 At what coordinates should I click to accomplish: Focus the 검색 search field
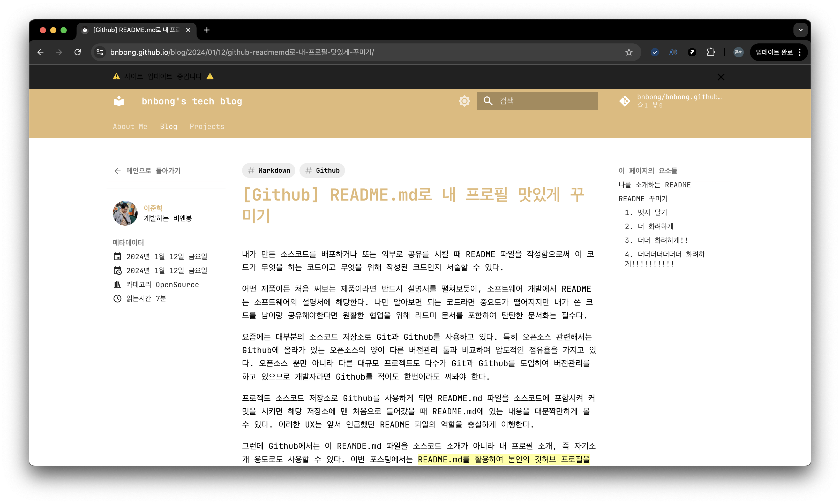537,101
